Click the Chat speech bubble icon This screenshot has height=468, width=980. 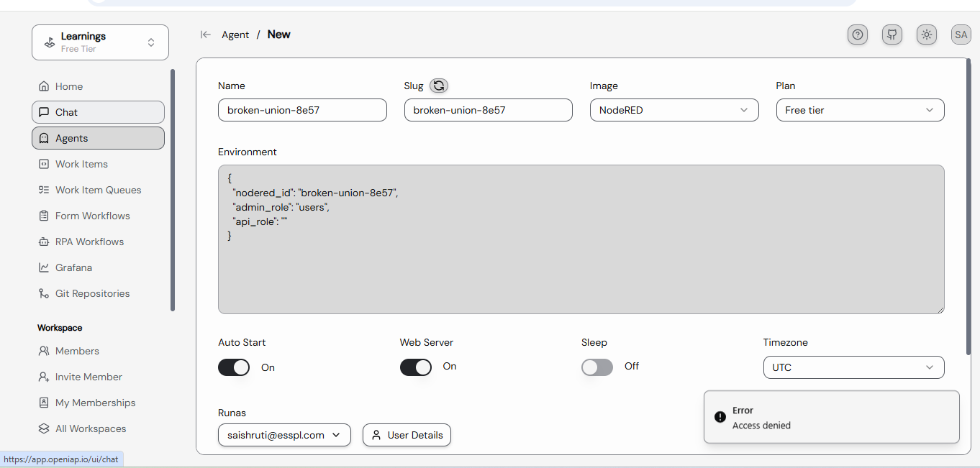(x=44, y=112)
